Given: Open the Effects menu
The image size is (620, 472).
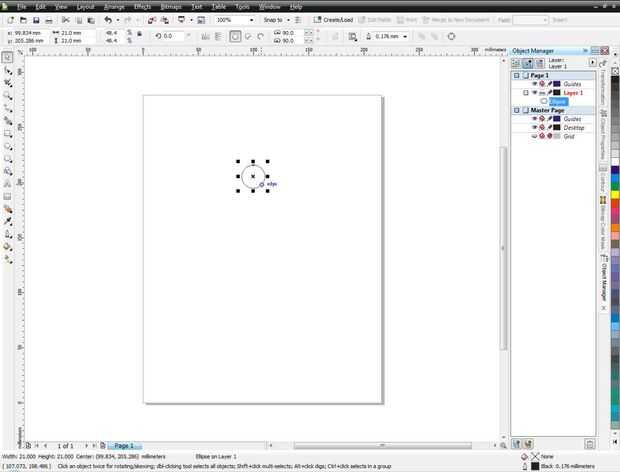Looking at the screenshot, I should 142,7.
